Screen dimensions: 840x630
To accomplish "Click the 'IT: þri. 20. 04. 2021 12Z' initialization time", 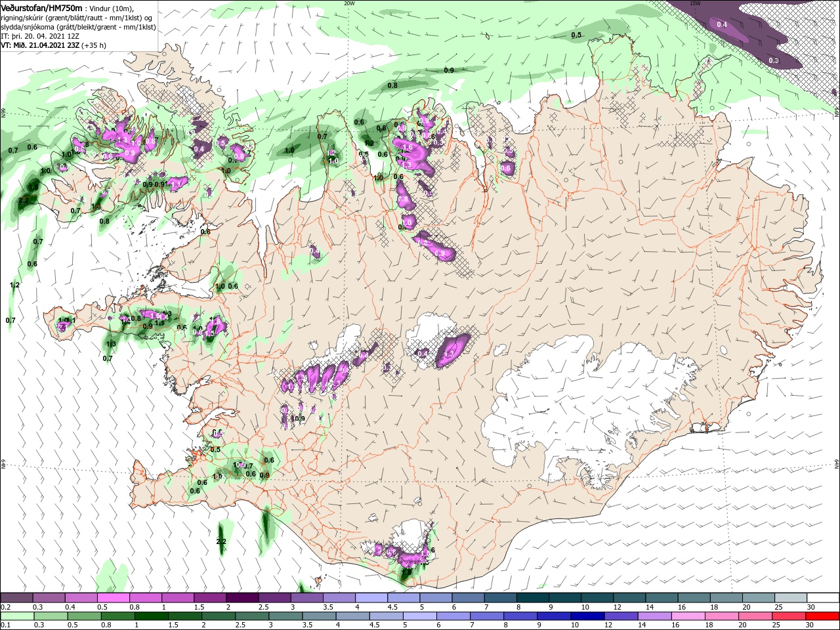I will click(40, 36).
